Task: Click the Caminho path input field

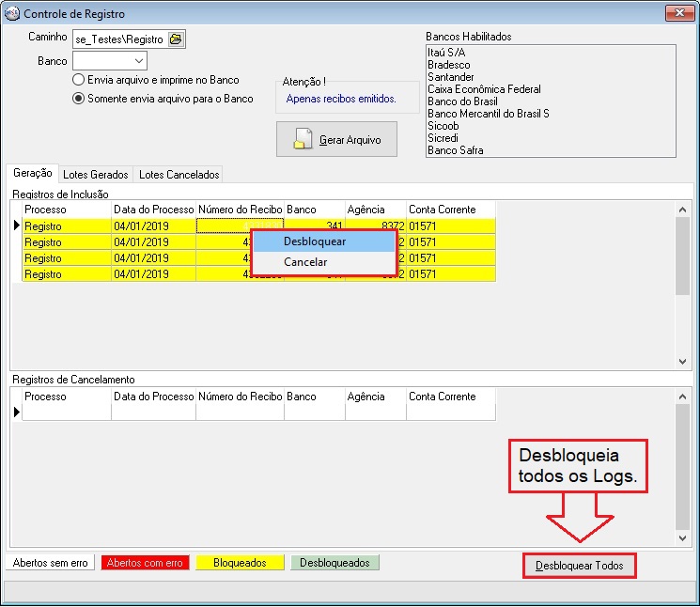Action: 118,39
